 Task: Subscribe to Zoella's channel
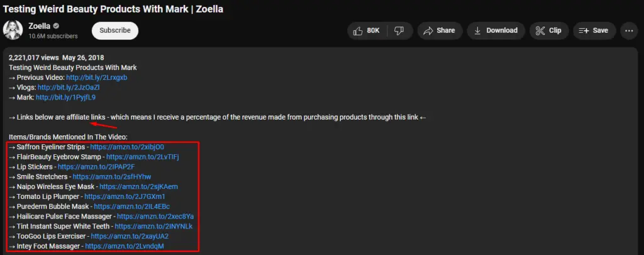(x=114, y=30)
